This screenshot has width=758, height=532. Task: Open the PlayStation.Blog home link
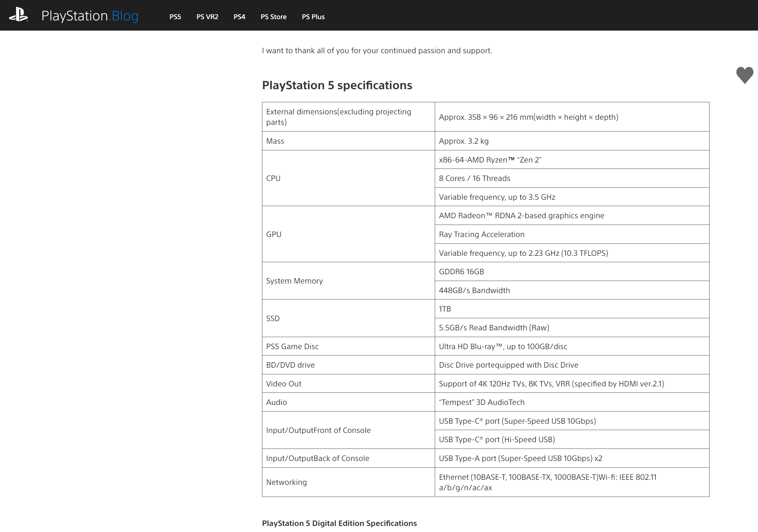[x=90, y=16]
